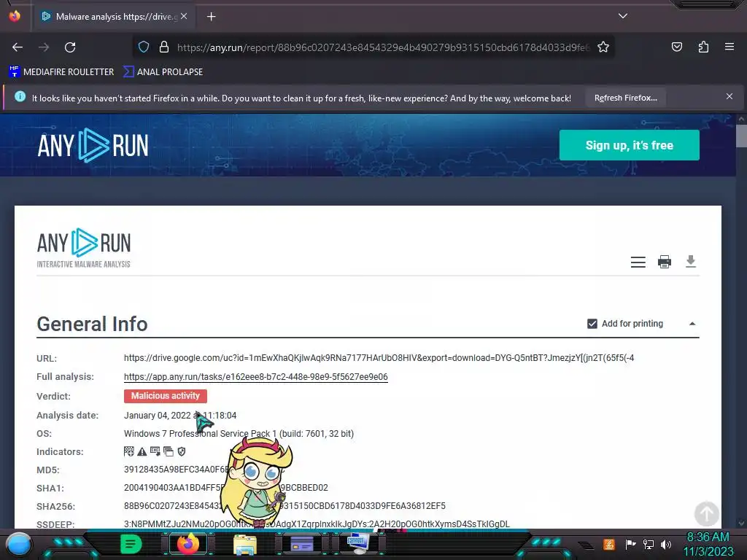Click the page vertical scrollbar thumb
Image resolution: width=747 pixels, height=560 pixels.
(x=741, y=136)
